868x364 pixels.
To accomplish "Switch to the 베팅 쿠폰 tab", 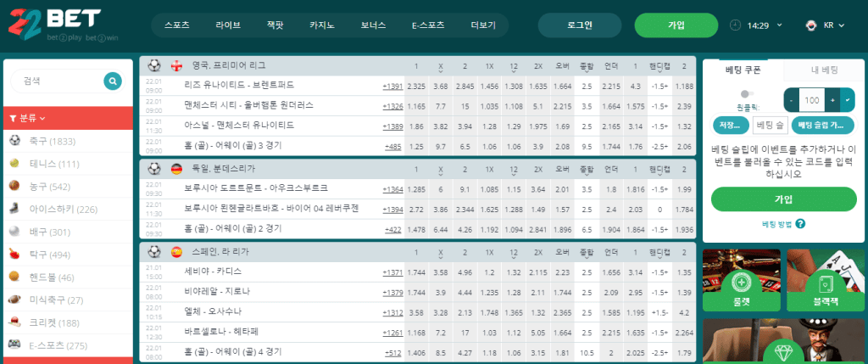I will pos(743,70).
